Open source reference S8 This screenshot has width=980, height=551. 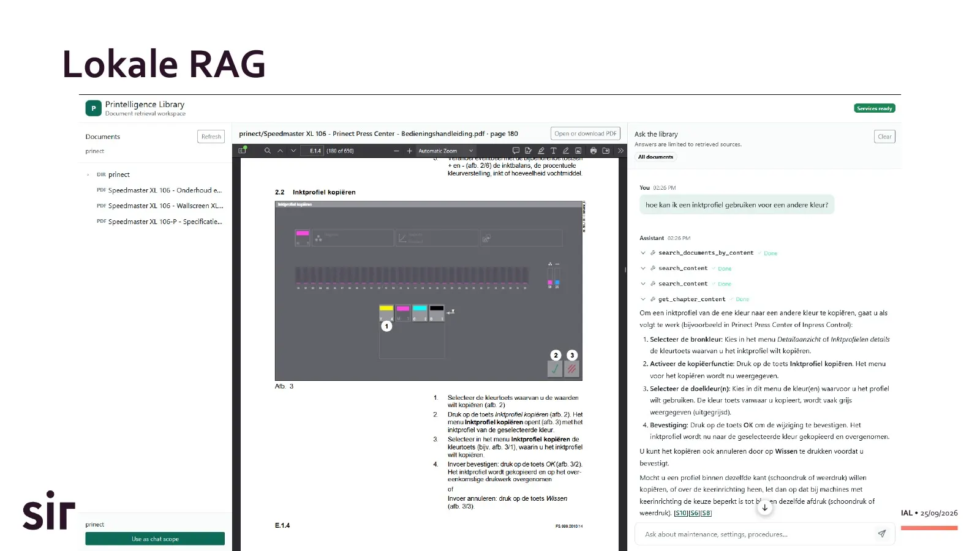(x=706, y=513)
